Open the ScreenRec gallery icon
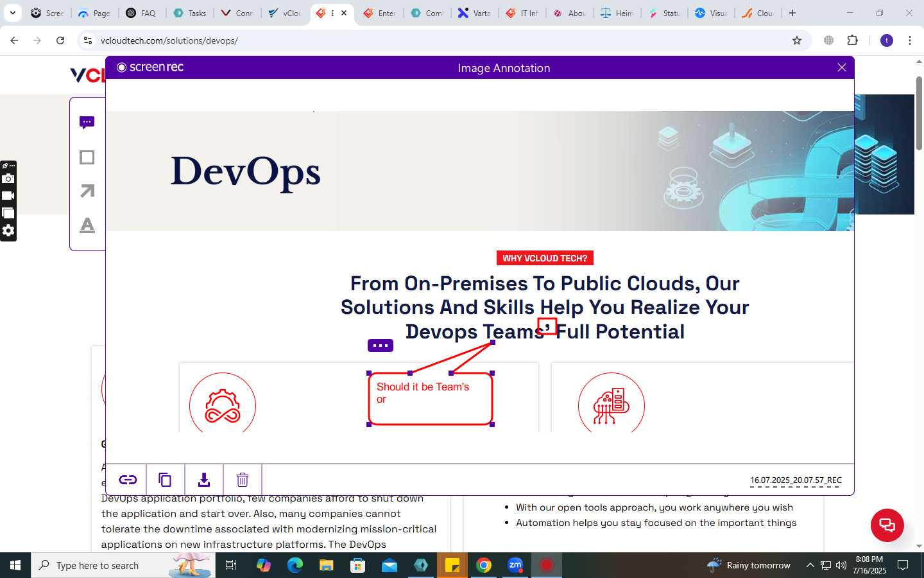Screen dimensions: 924x578 8,213
